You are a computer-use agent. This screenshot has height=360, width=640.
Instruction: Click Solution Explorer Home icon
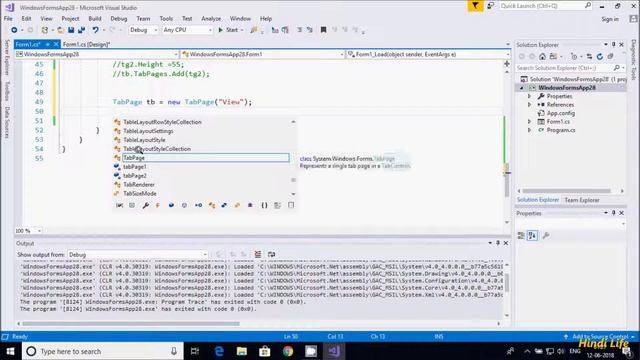pyautogui.click(x=542, y=57)
